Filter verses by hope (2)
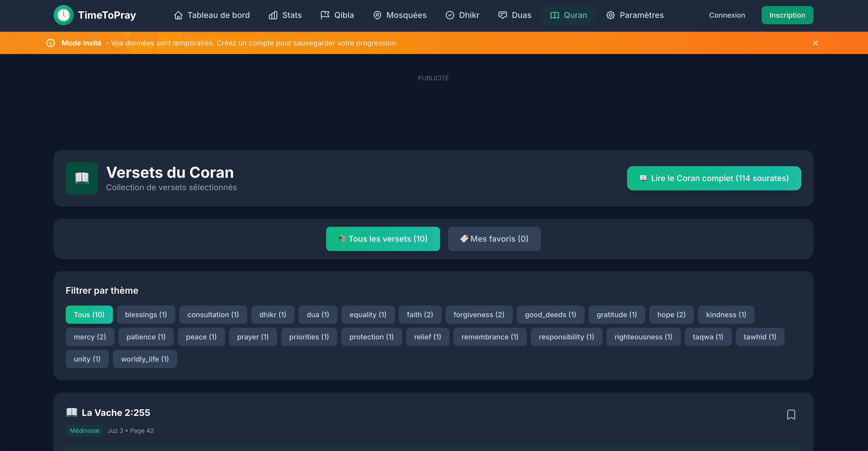This screenshot has height=451, width=868. (671, 315)
